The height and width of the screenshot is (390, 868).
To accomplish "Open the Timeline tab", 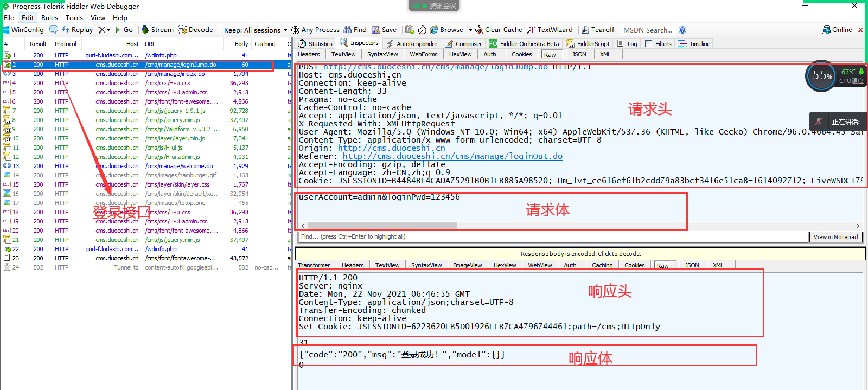I will point(694,44).
